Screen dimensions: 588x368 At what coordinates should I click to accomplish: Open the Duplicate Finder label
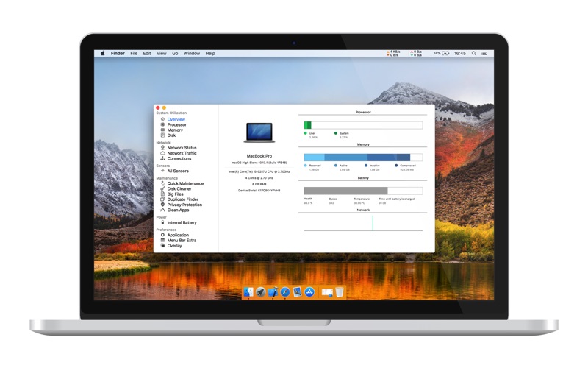(182, 199)
